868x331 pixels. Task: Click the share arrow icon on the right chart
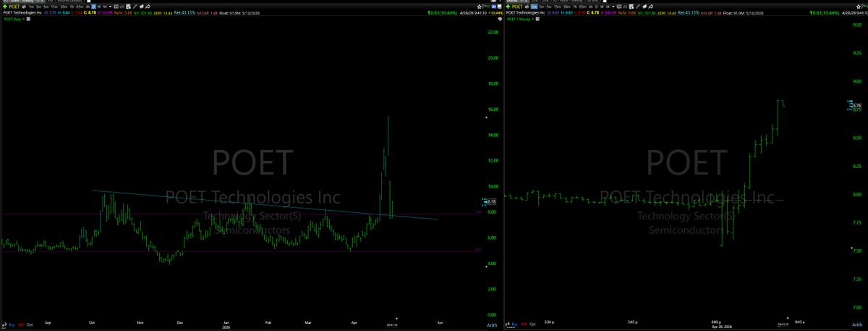(x=651, y=7)
